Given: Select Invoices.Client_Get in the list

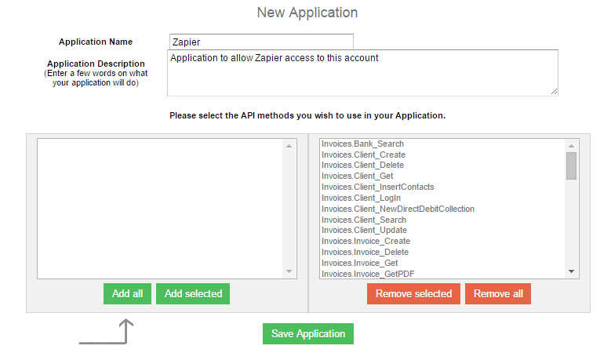Looking at the screenshot, I should [x=358, y=177].
